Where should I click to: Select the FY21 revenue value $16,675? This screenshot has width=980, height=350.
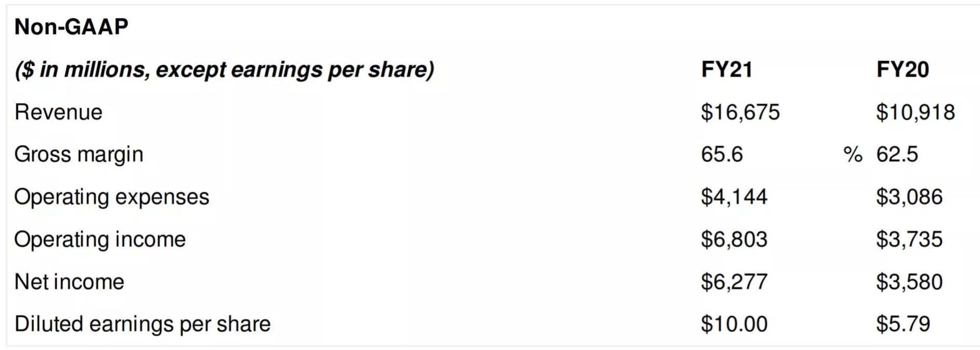(x=740, y=112)
